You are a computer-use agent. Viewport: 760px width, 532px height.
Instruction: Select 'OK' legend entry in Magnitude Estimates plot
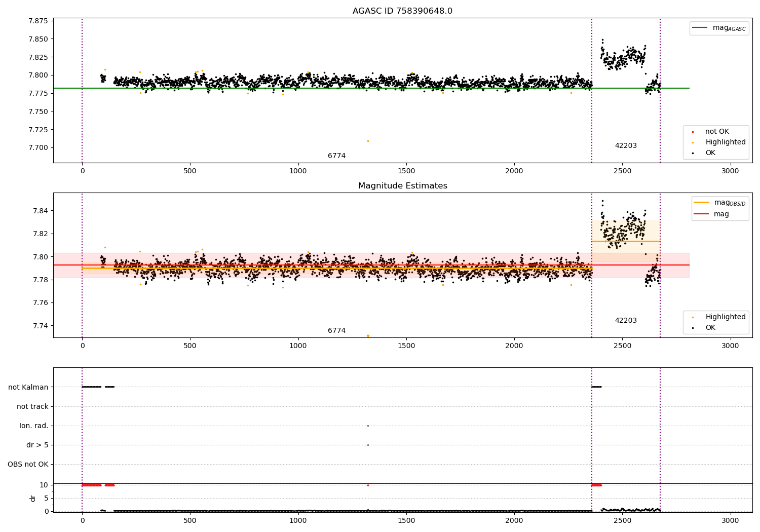(710, 328)
